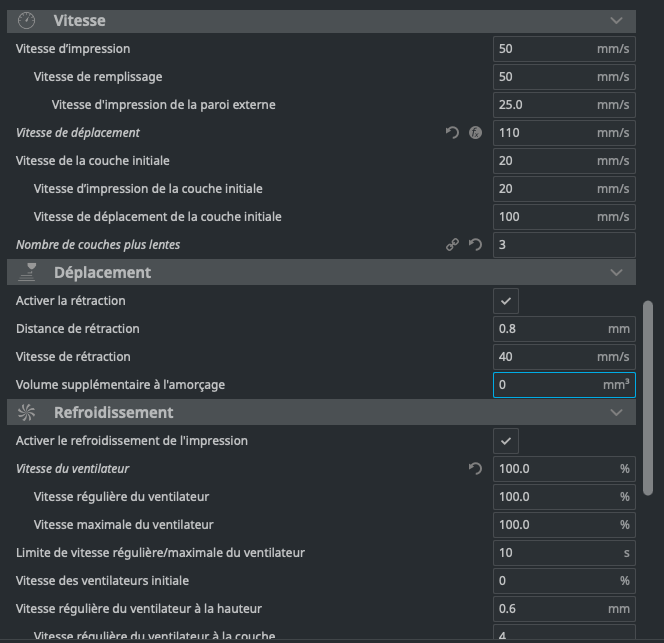Viewport: 664px width, 643px height.
Task: Collapse the Déplacement section chevron
Action: [x=616, y=272]
